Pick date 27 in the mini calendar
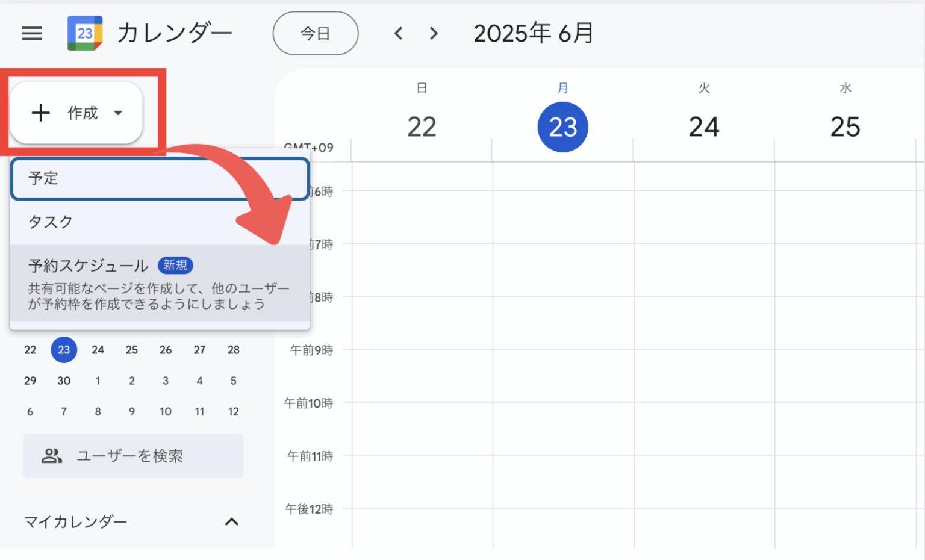 tap(199, 350)
